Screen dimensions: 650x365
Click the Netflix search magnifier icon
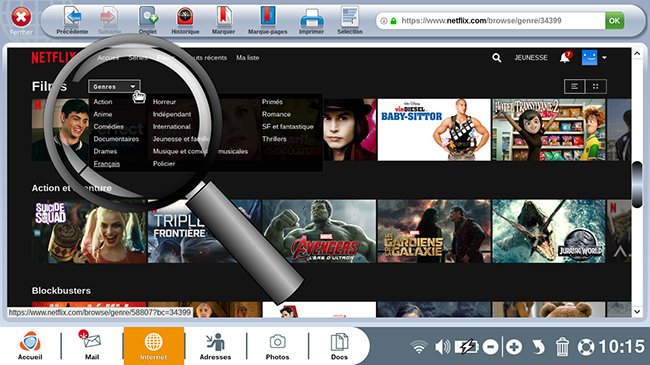tap(497, 58)
